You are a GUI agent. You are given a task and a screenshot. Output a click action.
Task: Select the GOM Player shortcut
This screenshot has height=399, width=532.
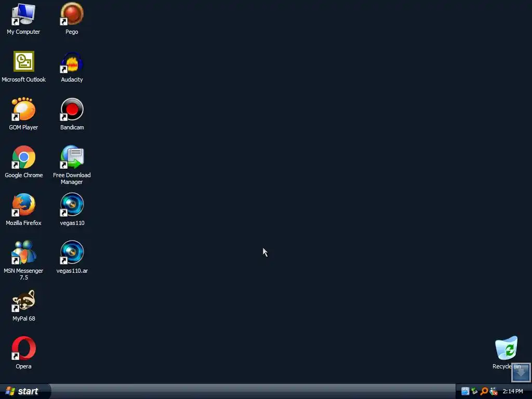(23, 109)
